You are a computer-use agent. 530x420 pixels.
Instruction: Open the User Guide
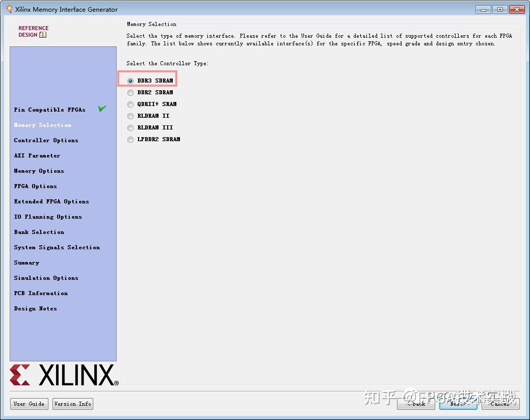29,404
